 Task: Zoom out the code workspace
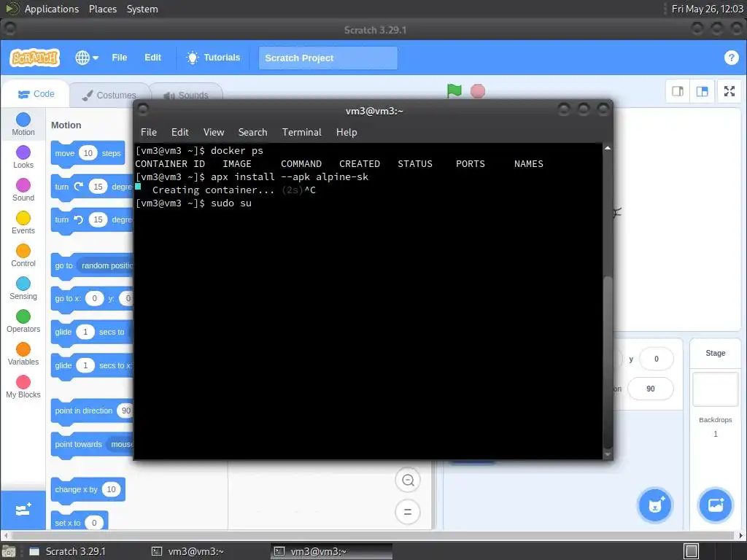(x=408, y=480)
